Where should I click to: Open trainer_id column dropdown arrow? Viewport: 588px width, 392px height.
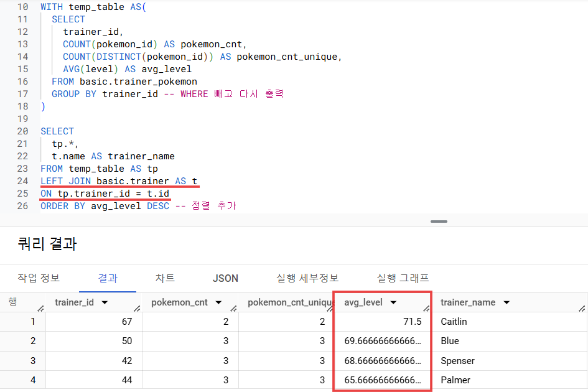pyautogui.click(x=105, y=302)
